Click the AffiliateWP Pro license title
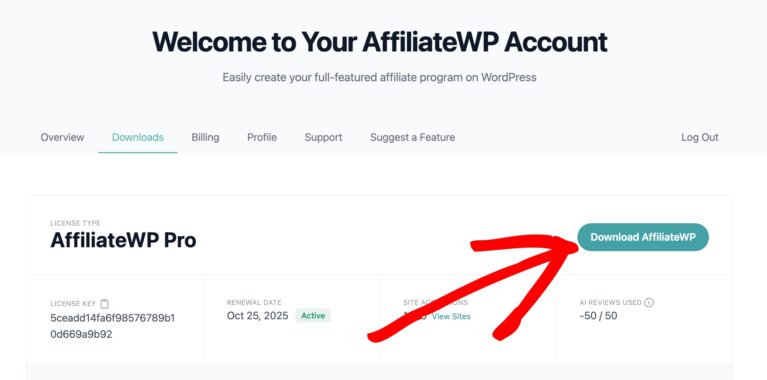Viewport: 767px width, 380px height. 123,240
